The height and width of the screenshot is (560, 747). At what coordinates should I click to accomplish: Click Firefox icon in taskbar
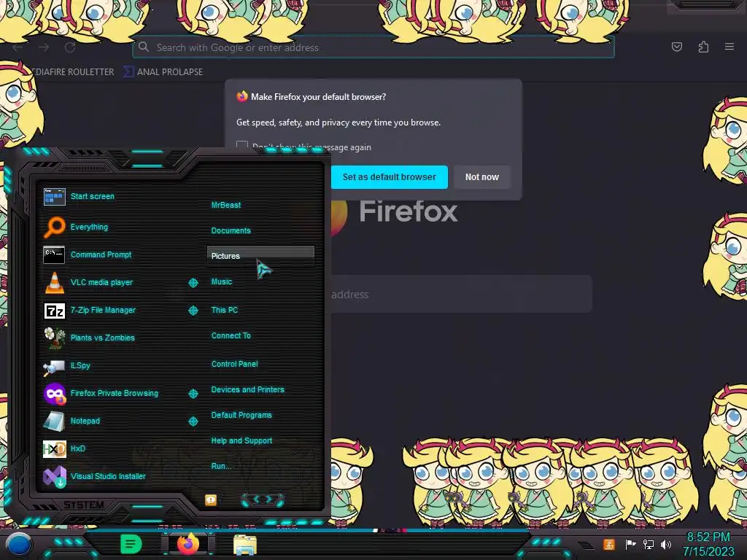188,544
